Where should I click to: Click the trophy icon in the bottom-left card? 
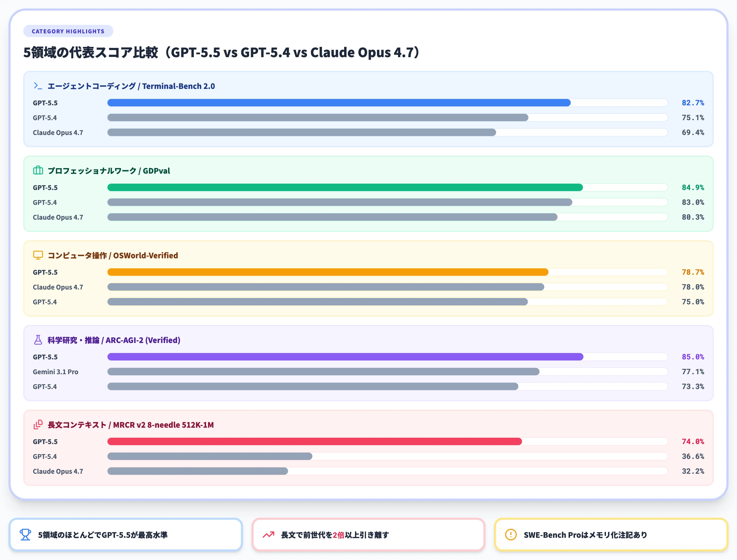coord(26,535)
